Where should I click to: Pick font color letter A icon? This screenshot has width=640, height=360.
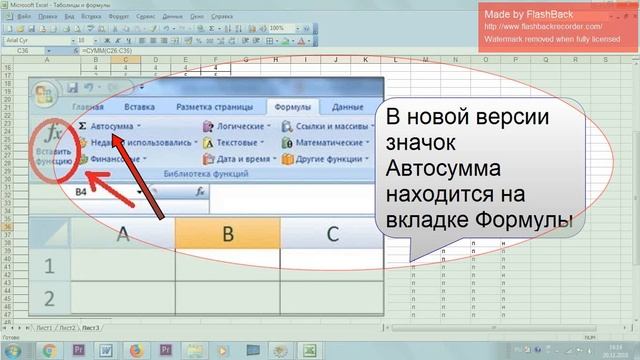301,41
